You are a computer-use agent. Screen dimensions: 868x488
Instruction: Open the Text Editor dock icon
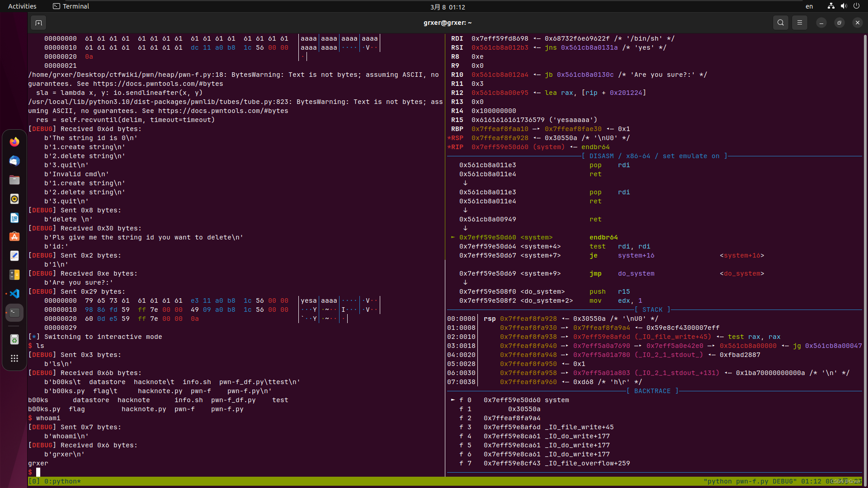click(x=14, y=256)
